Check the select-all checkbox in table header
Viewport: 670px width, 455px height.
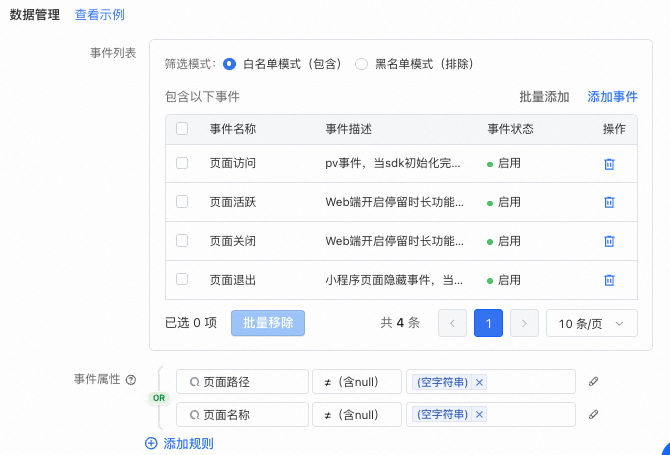(x=181, y=129)
